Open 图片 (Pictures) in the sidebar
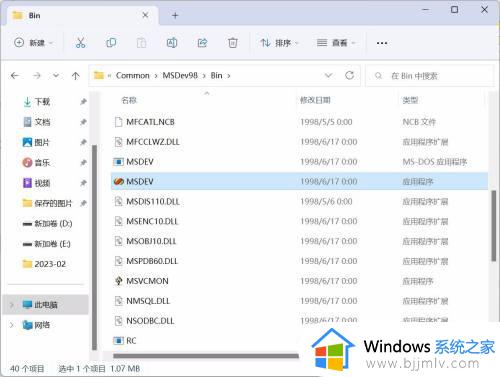This screenshot has height=377, width=500. (x=42, y=143)
